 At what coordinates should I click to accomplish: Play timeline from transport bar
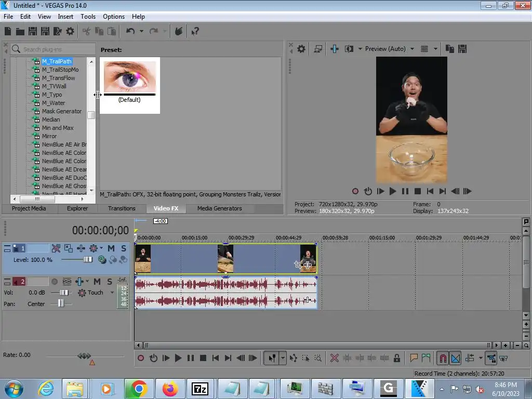(x=178, y=358)
